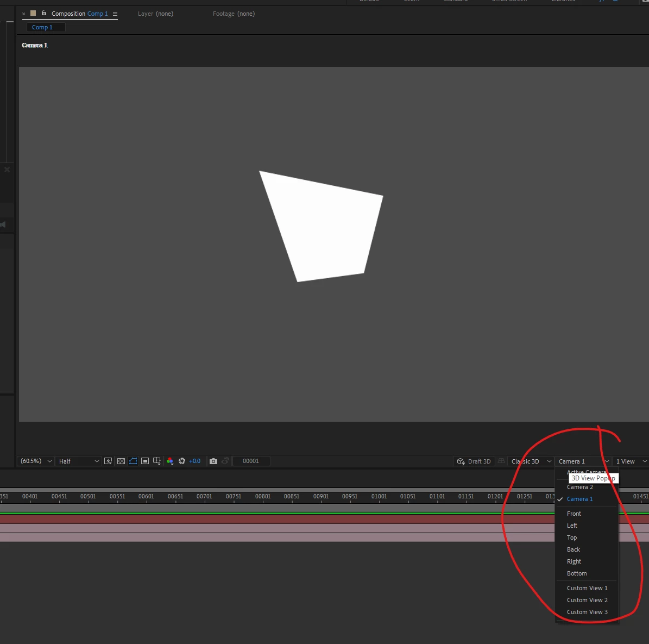Take snapshot with camera icon
Screen dimensions: 649x644
tap(213, 461)
